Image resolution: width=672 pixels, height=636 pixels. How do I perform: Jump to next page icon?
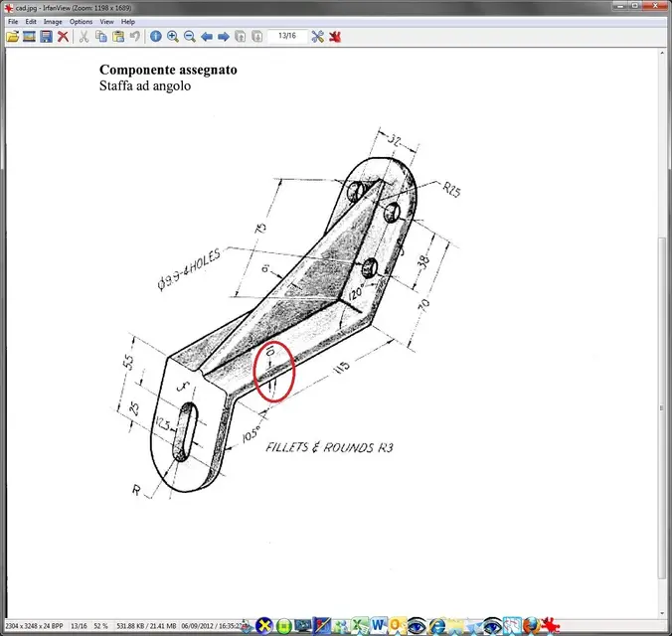[x=257, y=37]
